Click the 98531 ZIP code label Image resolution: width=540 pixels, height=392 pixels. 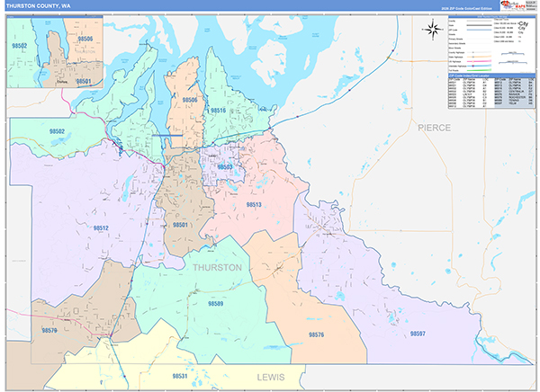tap(180, 376)
